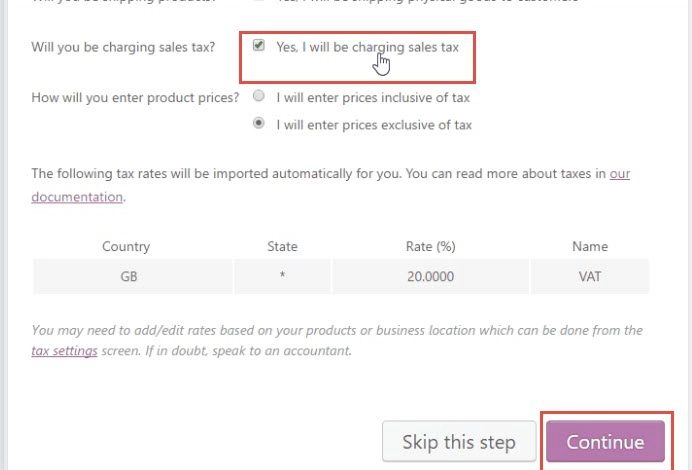
Task: Click the State column header
Action: pyautogui.click(x=282, y=246)
